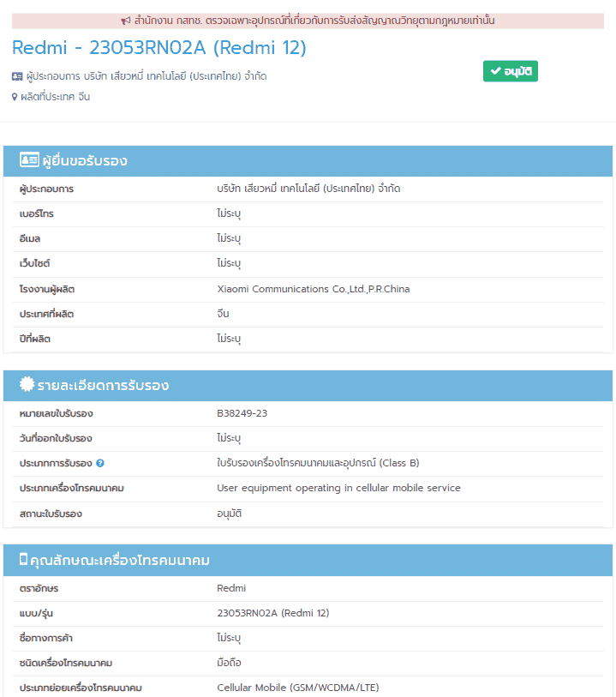The image size is (616, 697).
Task: Select certificate number B38249-23
Action: point(242,413)
